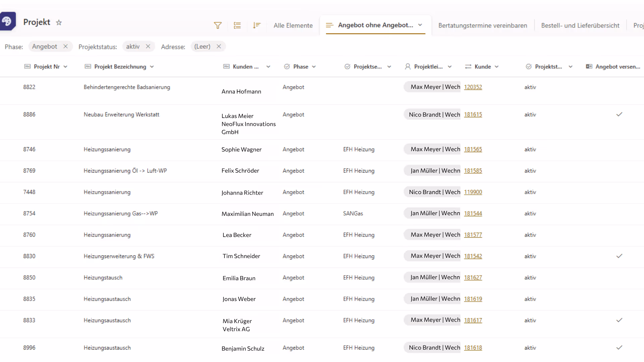Select the Angebot ohne Angebot... tab
644x362 pixels.
375,25
